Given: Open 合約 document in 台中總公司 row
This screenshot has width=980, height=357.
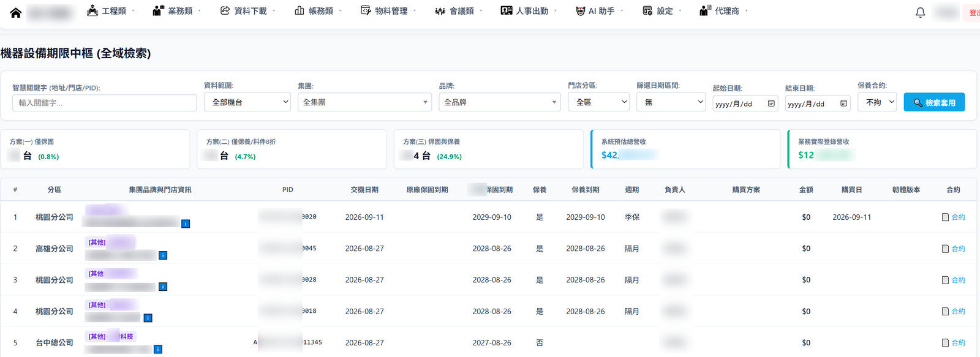Looking at the screenshot, I should [x=953, y=343].
